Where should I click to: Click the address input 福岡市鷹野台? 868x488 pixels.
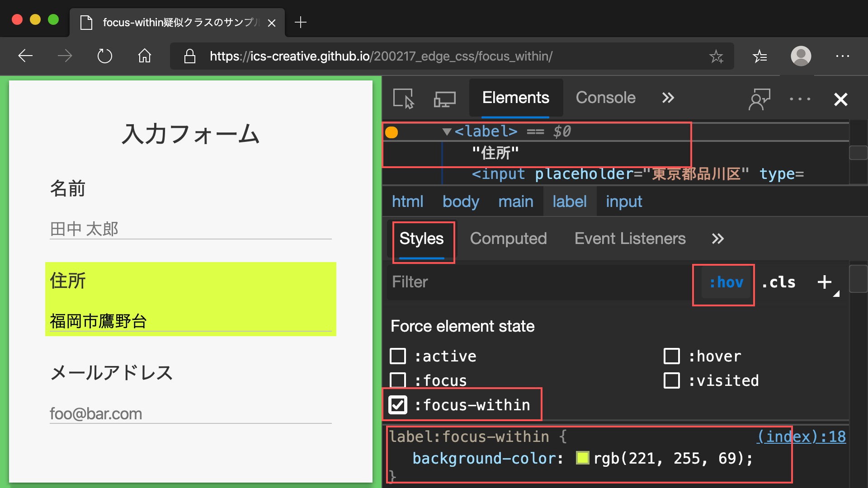[x=190, y=321]
